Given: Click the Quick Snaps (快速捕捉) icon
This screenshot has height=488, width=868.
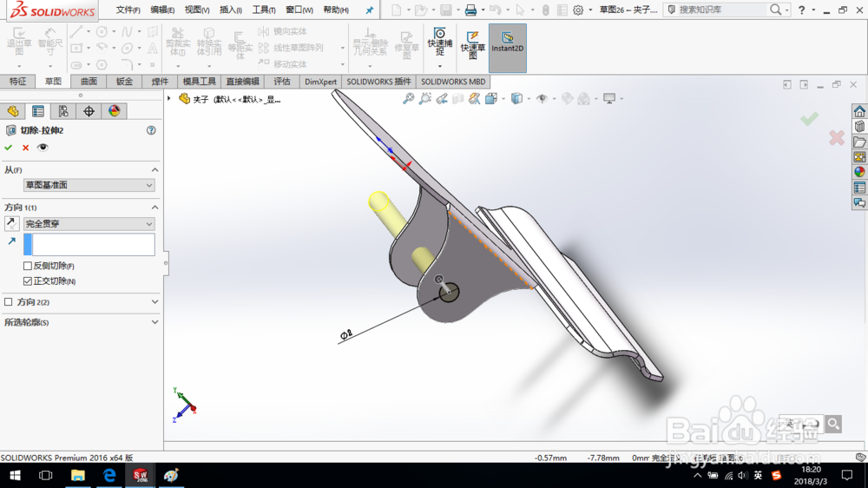Looking at the screenshot, I should pos(439,42).
